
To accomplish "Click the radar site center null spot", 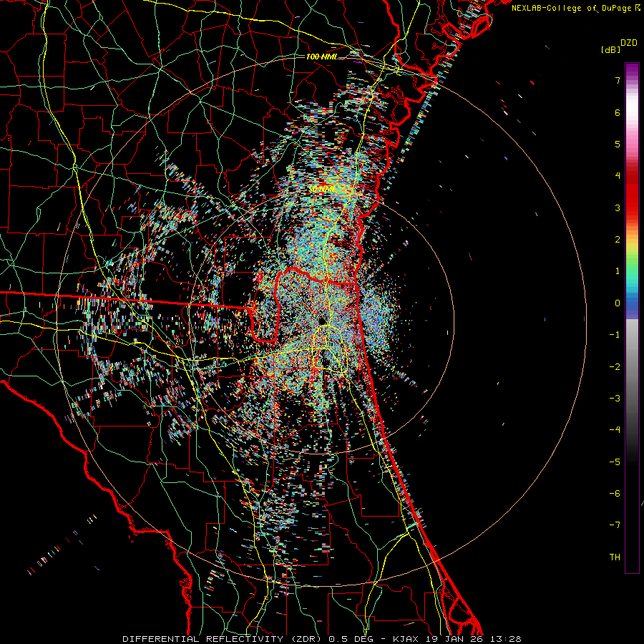I will click(322, 320).
